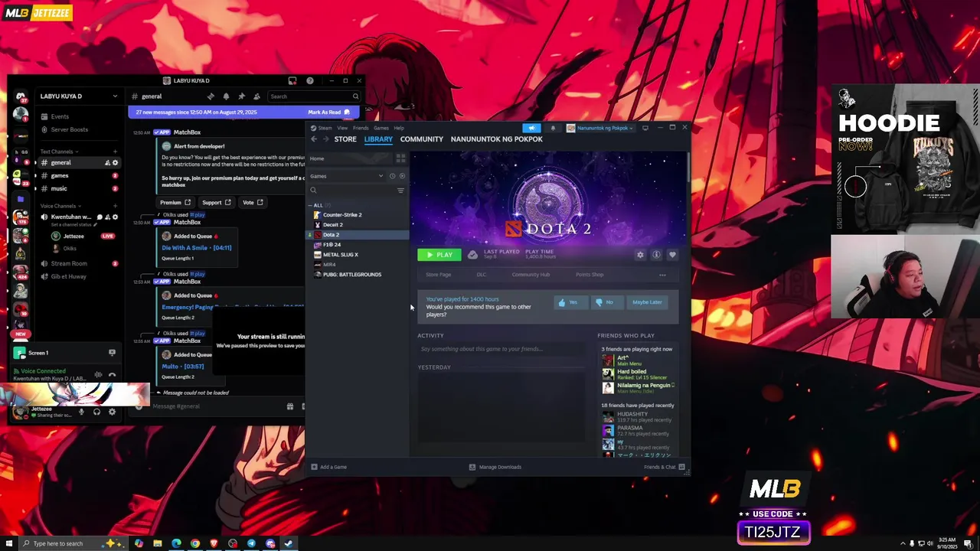The image size is (980, 551).
Task: Open the games text channel in Discord
Action: click(79, 176)
